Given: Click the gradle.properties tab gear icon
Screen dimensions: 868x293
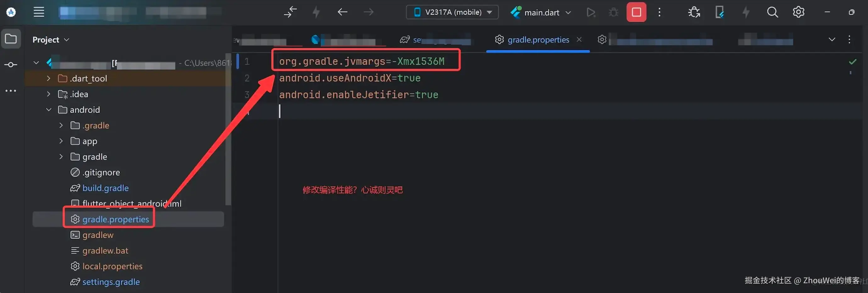Looking at the screenshot, I should 499,40.
